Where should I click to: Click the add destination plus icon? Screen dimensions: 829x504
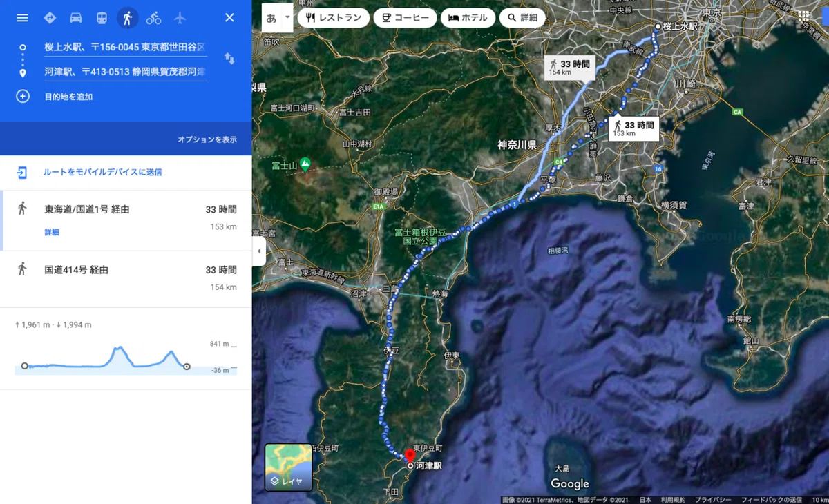23,97
